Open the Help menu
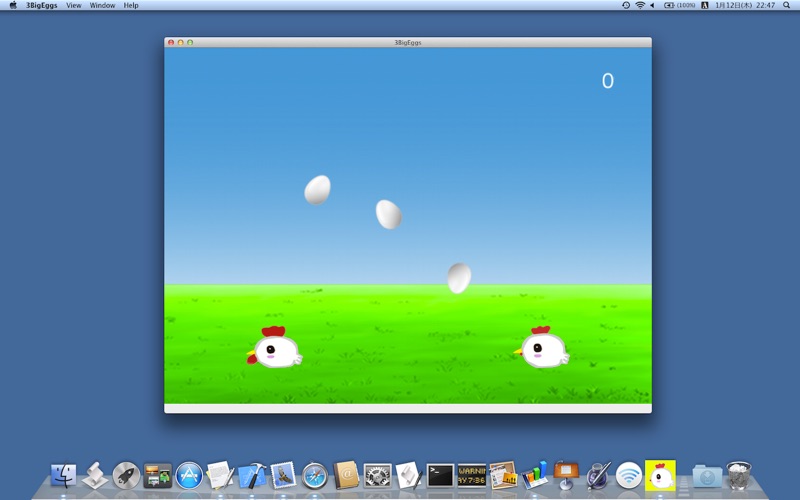Viewport: 800px width, 500px height. tap(131, 5)
